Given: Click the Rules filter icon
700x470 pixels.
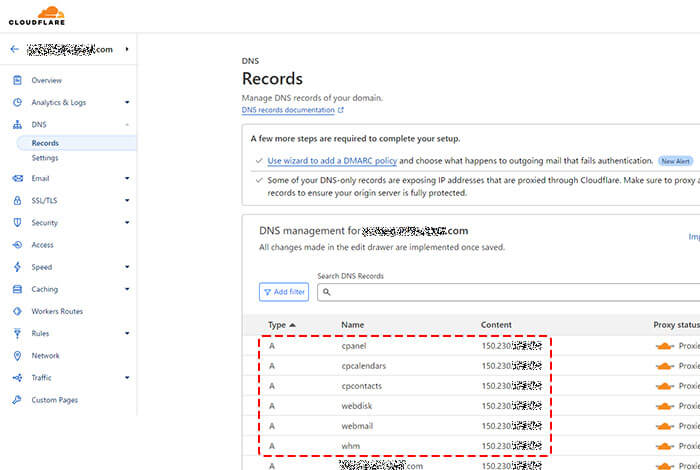Looking at the screenshot, I should tap(17, 333).
